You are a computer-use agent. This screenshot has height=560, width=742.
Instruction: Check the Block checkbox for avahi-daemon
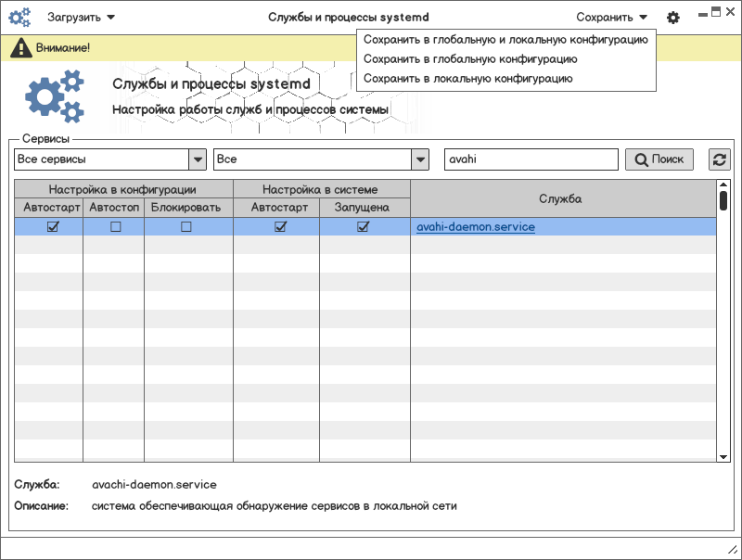tap(186, 227)
